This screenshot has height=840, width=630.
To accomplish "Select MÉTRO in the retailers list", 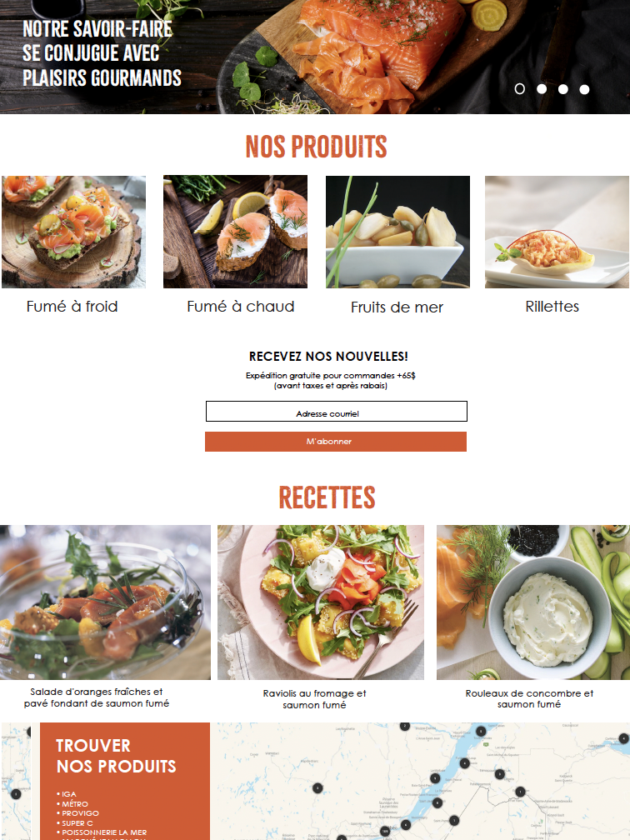I will [x=74, y=803].
